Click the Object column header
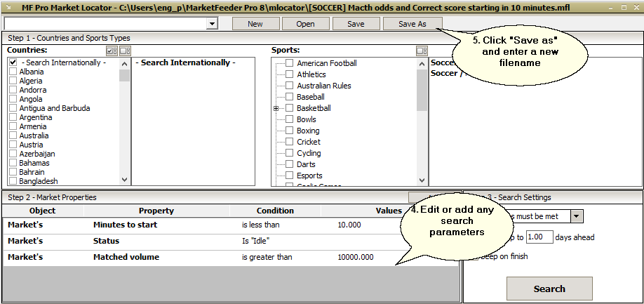This screenshot has width=644, height=304. coord(43,211)
